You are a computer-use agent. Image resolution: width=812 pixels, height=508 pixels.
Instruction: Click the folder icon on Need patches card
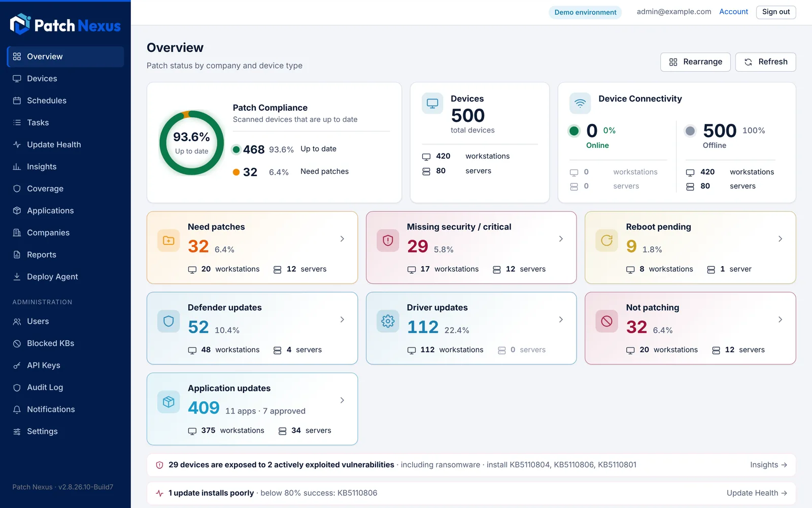[168, 240]
